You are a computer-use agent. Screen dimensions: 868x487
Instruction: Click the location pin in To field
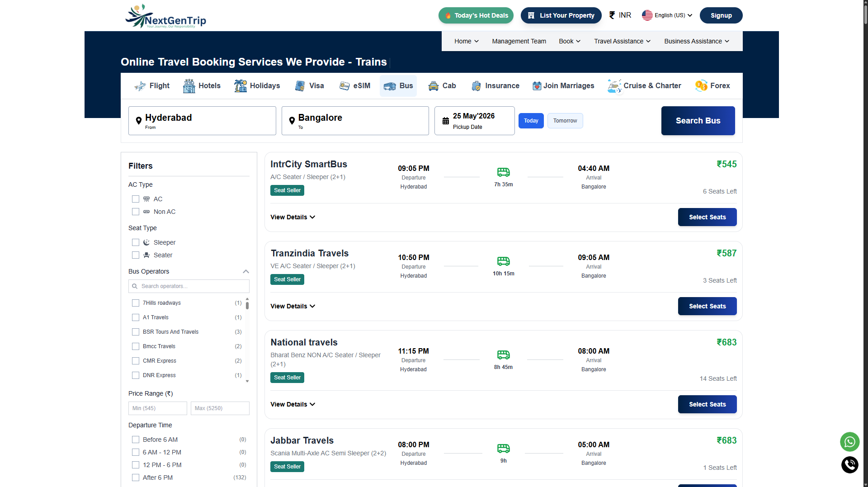pyautogui.click(x=292, y=121)
